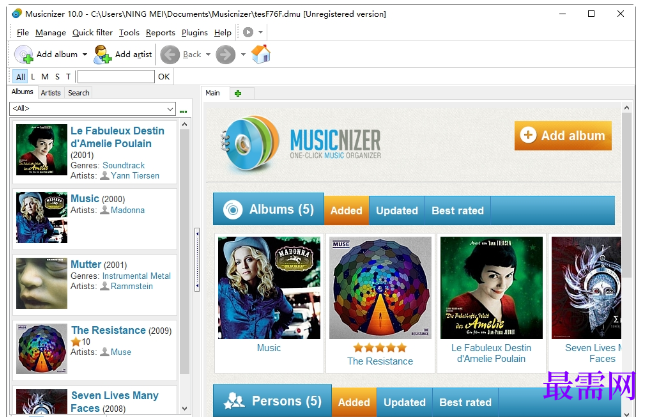Click scroll-up arrow of main panel
The image size is (655, 417).
pos(626,108)
